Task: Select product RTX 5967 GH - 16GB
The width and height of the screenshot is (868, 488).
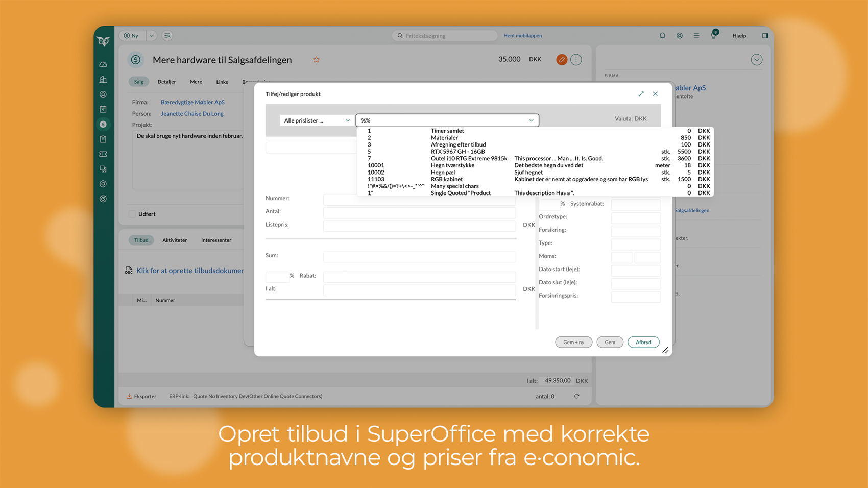Action: pos(457,152)
